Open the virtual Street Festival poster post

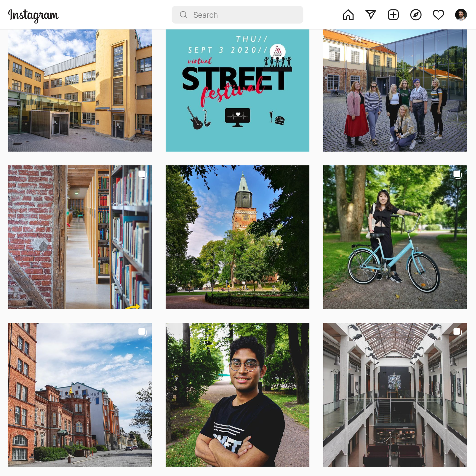tap(237, 90)
